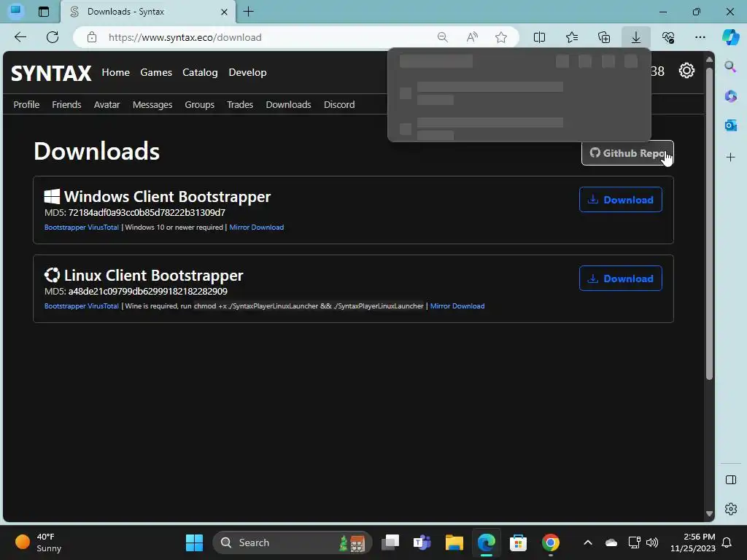Open the Friends page

66,104
